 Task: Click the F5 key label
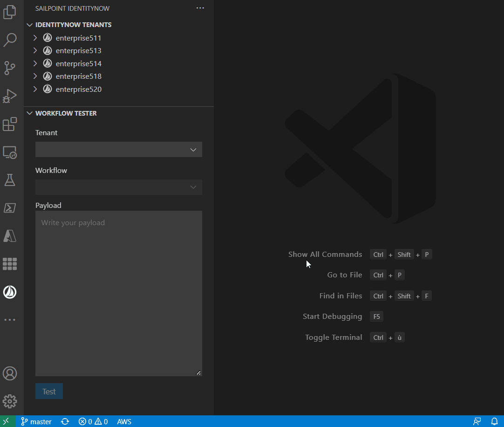tap(376, 317)
